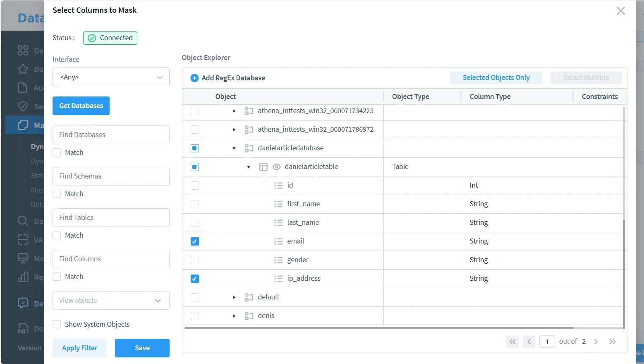Click the column icon next to ip_address

(278, 279)
